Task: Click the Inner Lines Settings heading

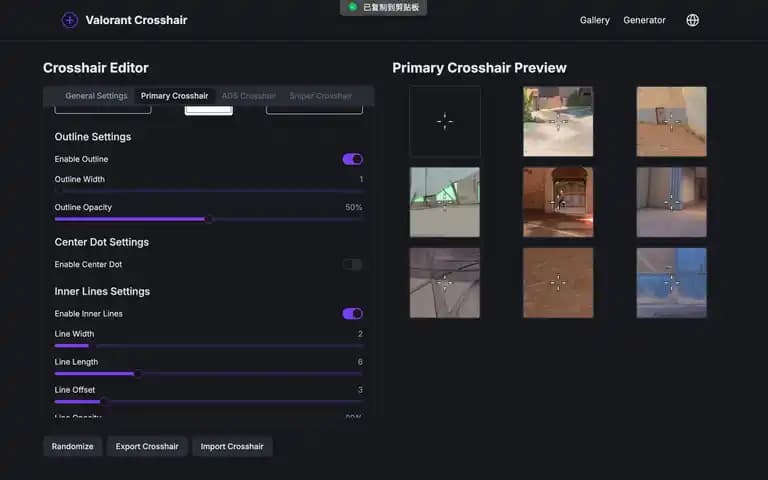Action: 102,291
